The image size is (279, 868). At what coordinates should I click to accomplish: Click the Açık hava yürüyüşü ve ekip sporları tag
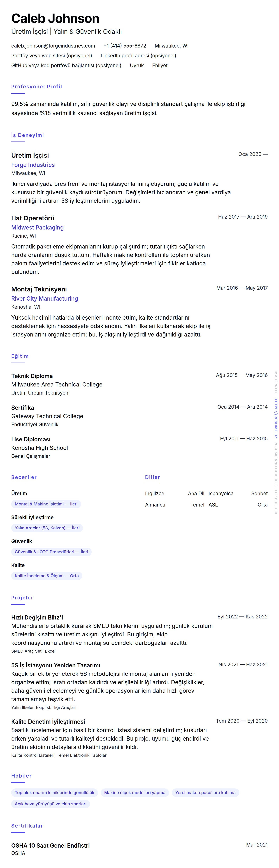click(x=50, y=804)
